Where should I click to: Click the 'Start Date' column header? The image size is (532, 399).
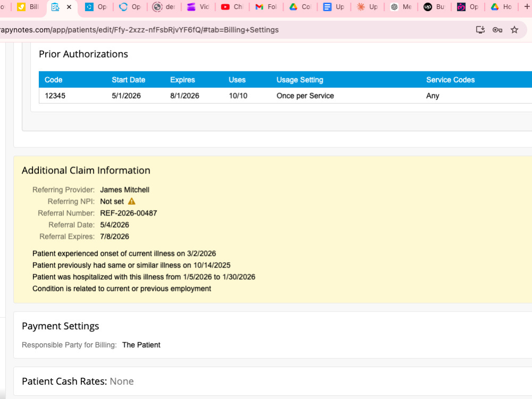pos(129,80)
